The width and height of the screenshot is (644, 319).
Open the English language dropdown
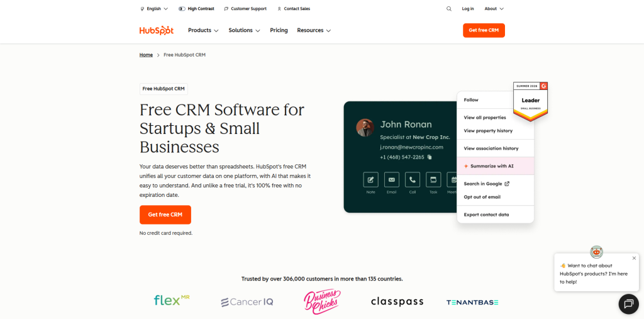(x=154, y=9)
